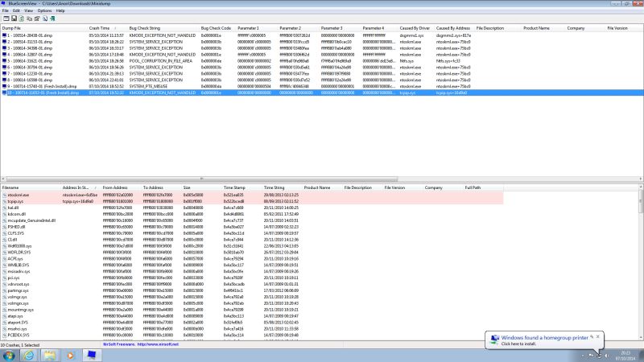Click 'Windows found a homegroup printer' message

[x=545, y=338]
